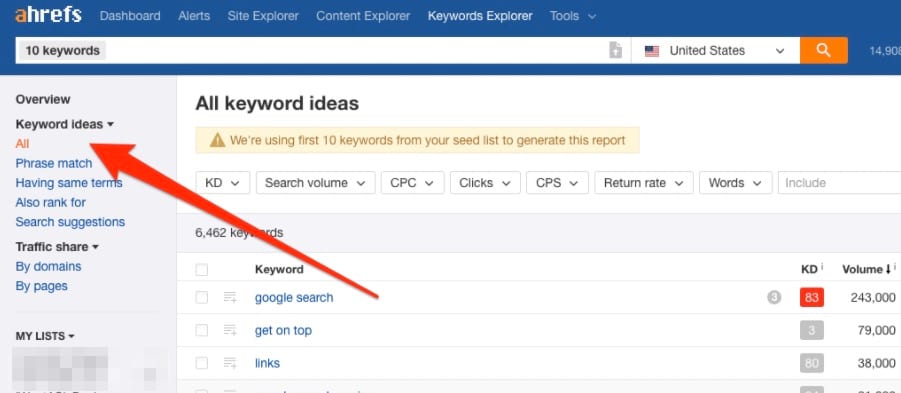Click the orange search magnifier button
This screenshot has height=393, width=901.
tap(823, 51)
